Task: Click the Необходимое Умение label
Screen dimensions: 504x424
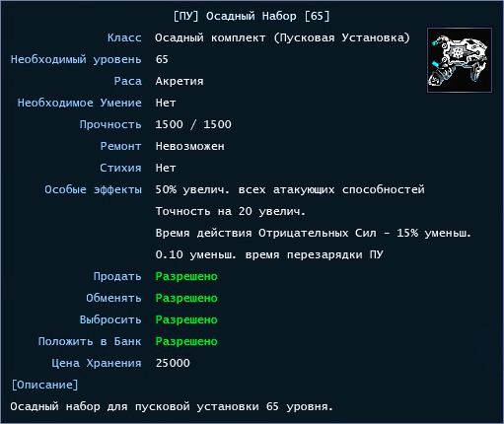Action: [x=80, y=103]
